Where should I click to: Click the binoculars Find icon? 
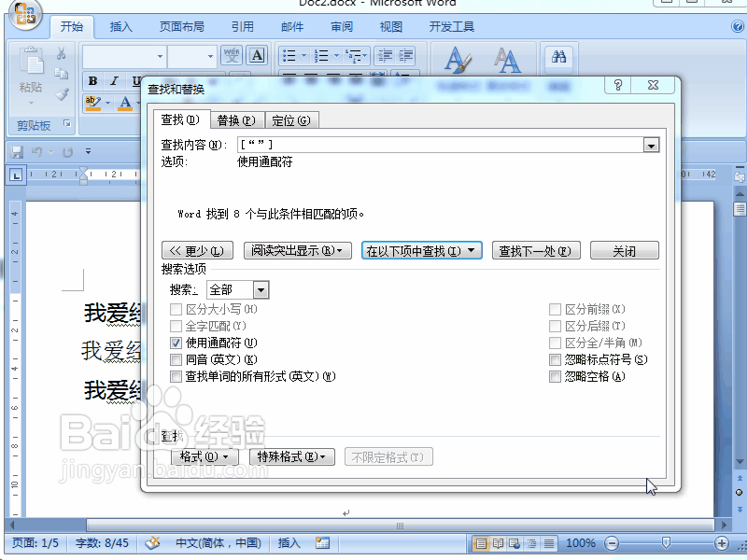click(558, 57)
